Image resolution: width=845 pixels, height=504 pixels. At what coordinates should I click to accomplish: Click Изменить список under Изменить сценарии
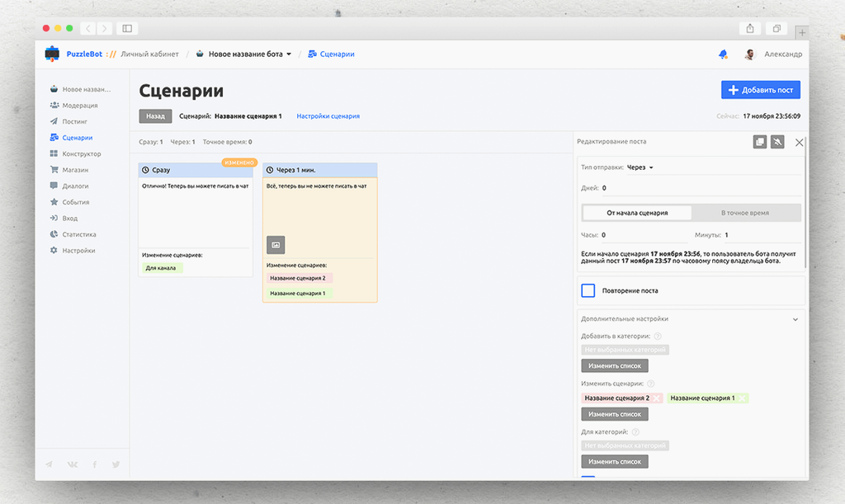coord(614,415)
